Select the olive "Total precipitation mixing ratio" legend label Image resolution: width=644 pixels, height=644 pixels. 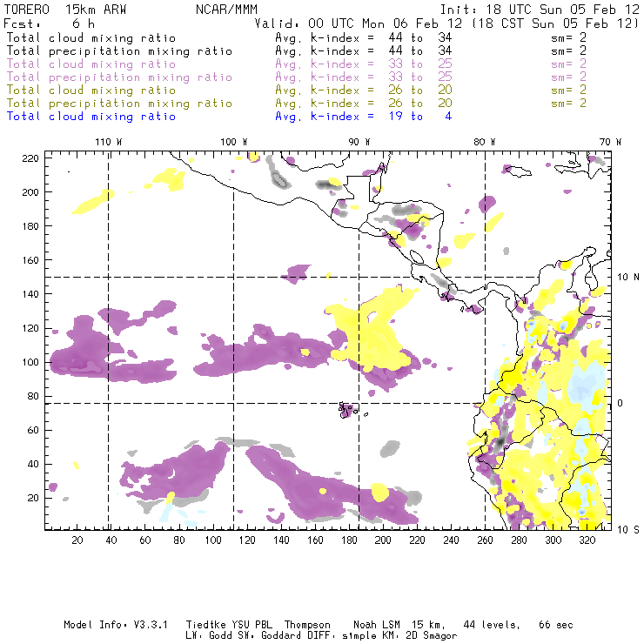[119, 104]
